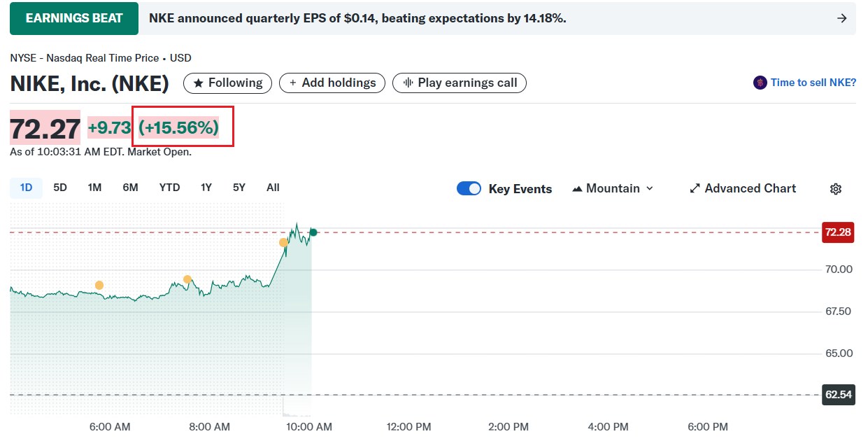
Task: Click the green current price dot on chart
Action: (x=313, y=232)
